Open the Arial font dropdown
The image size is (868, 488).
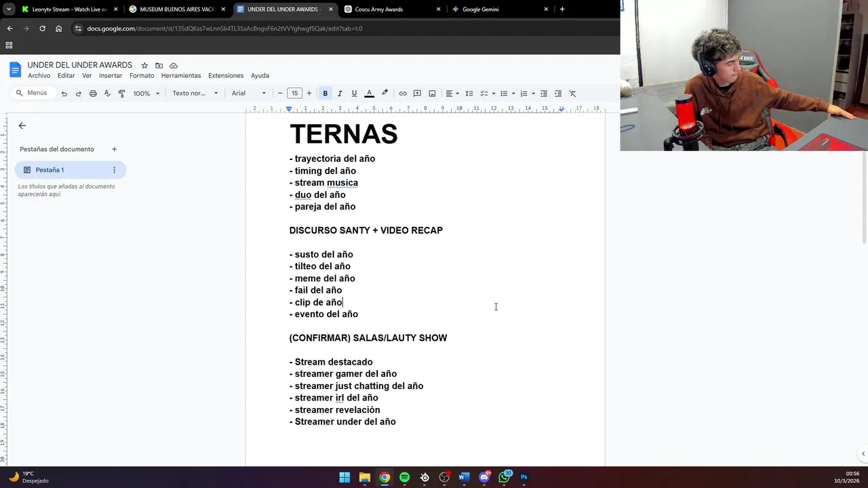coord(248,94)
